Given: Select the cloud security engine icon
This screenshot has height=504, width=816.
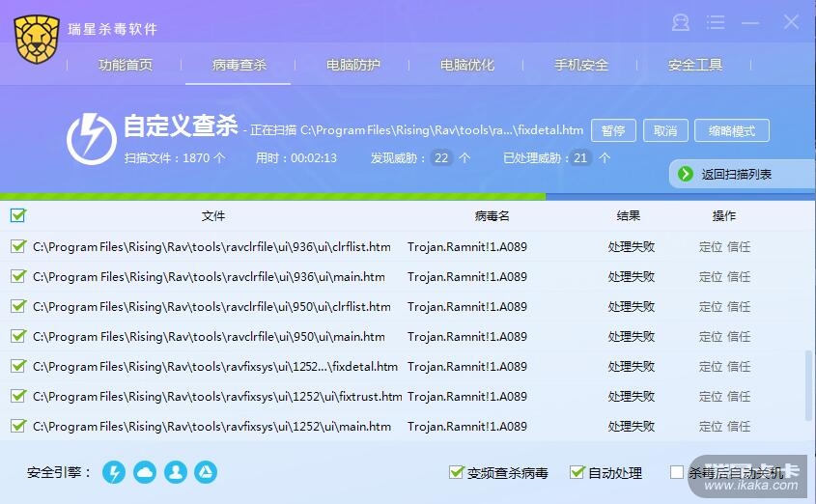Looking at the screenshot, I should tap(145, 472).
